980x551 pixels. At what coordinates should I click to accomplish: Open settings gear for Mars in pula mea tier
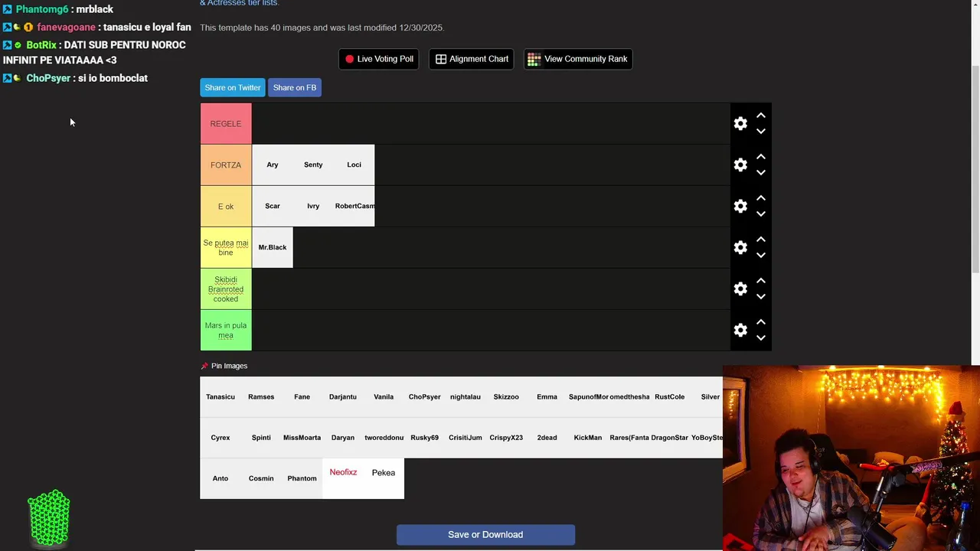pyautogui.click(x=740, y=330)
